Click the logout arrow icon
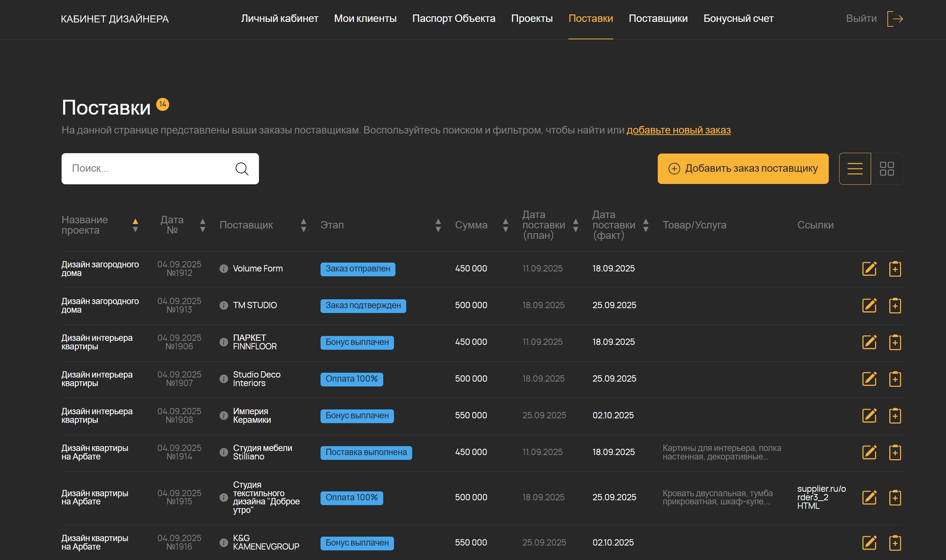 point(895,19)
